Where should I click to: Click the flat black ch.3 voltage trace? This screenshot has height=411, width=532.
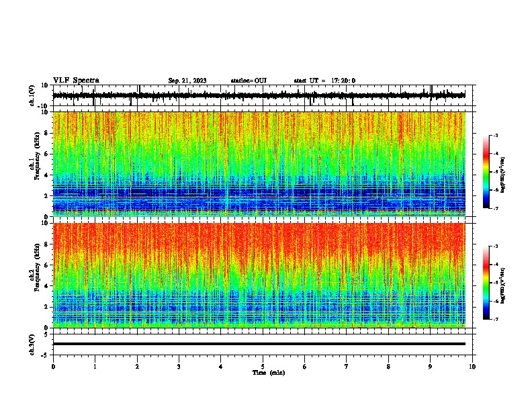click(x=259, y=344)
